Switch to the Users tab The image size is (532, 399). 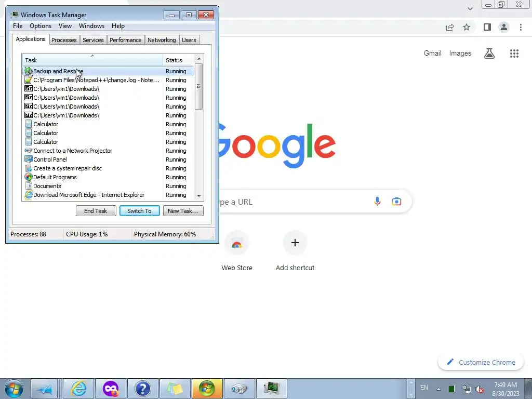point(189,40)
